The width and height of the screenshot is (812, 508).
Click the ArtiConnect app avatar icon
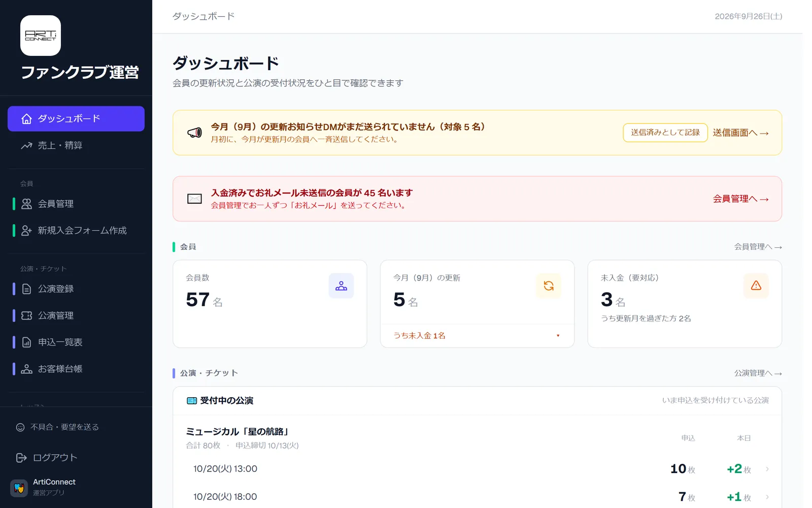click(19, 488)
